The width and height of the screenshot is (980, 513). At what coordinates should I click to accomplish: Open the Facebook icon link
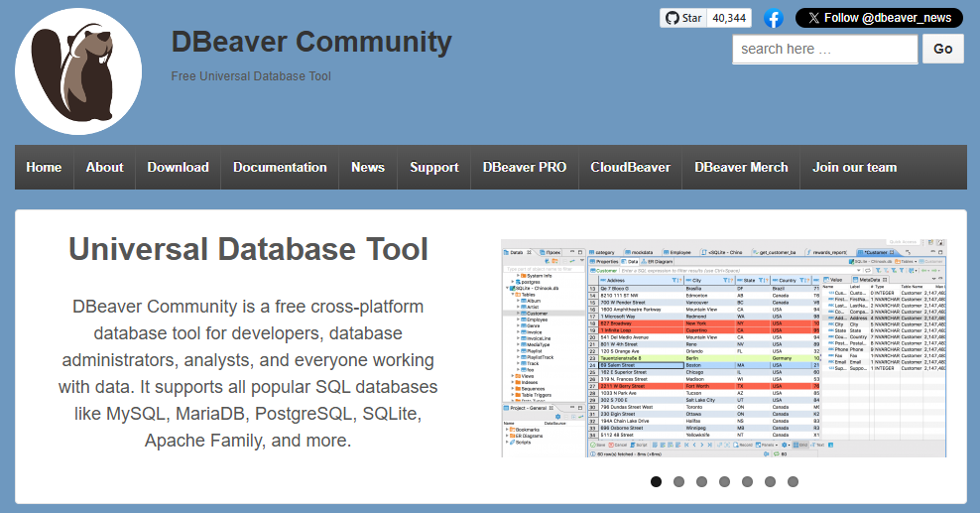[773, 18]
